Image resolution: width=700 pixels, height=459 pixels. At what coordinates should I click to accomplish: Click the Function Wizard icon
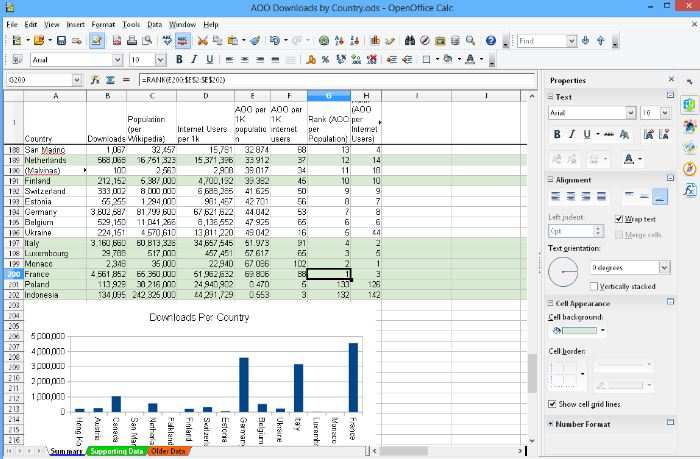click(95, 80)
